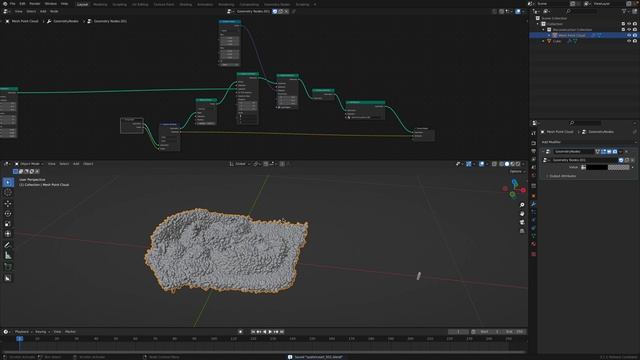Open the Node menu in node editor
The width and height of the screenshot is (640, 360).
coord(54,11)
